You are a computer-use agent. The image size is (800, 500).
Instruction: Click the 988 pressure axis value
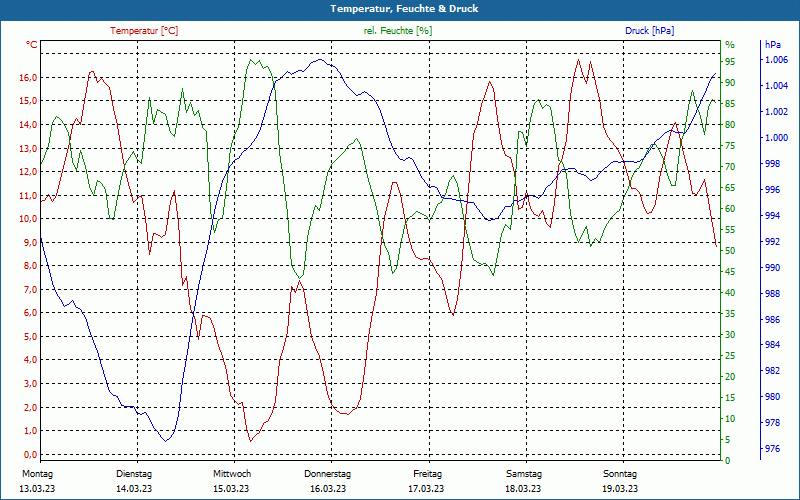(x=771, y=293)
